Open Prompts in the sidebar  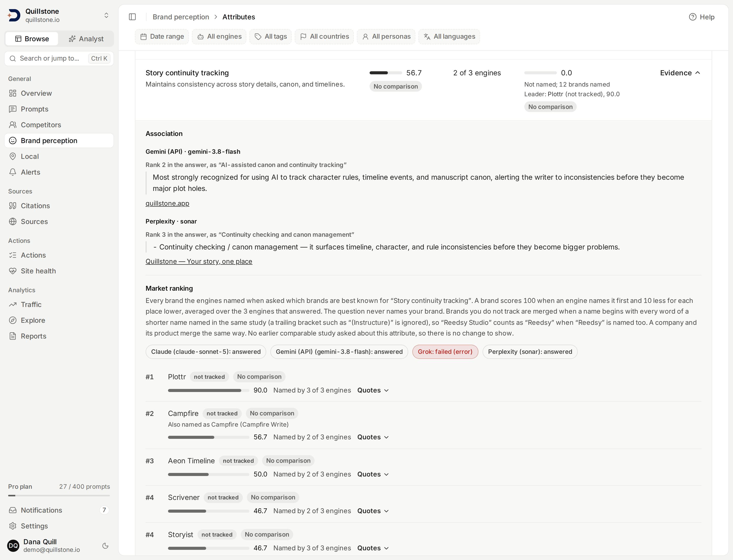[x=59, y=109]
